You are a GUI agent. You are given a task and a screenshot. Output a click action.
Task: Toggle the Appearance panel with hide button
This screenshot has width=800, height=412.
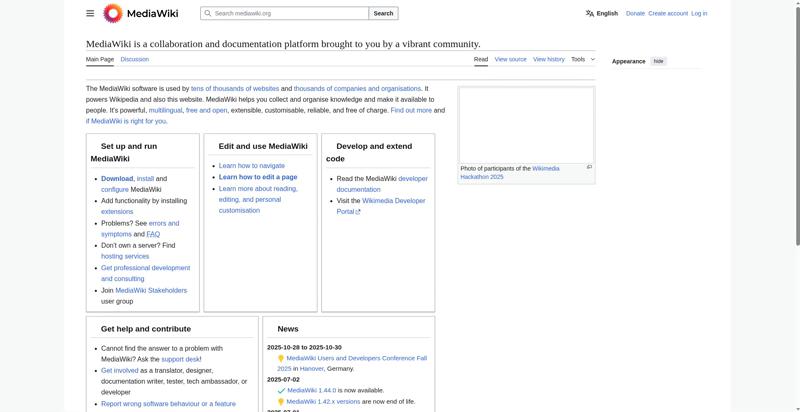659,61
